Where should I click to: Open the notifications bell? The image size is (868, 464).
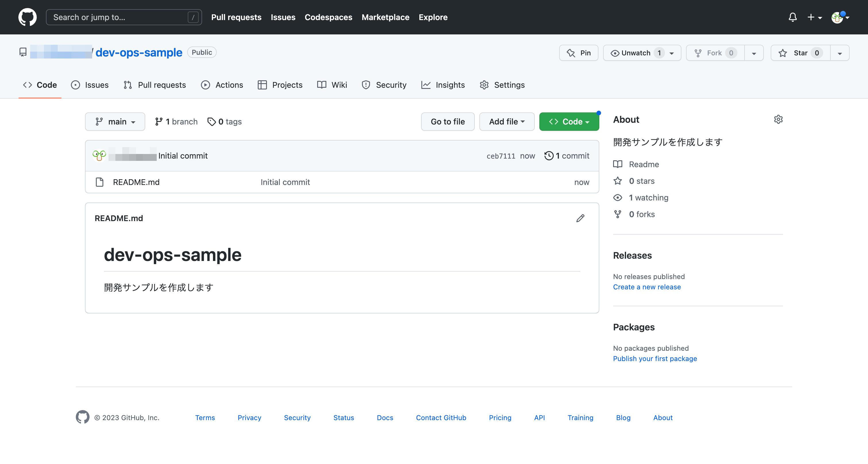click(x=793, y=17)
